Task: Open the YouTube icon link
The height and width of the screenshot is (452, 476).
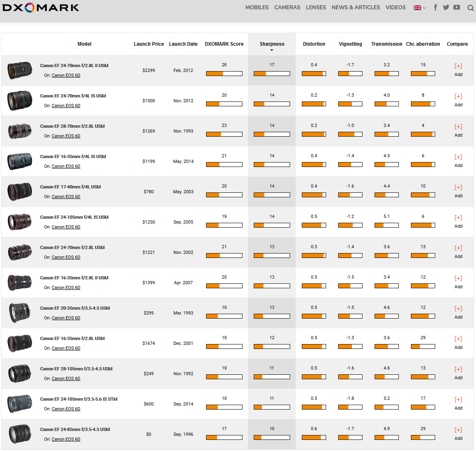Action: pyautogui.click(x=457, y=7)
